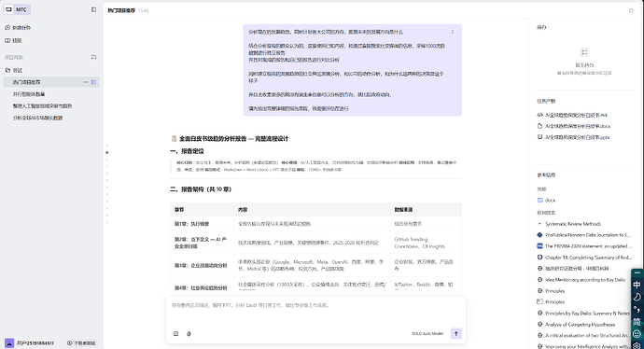The height and width of the screenshot is (349, 644).
Task: Click the 二、报告架构 heading
Action: tap(201, 189)
